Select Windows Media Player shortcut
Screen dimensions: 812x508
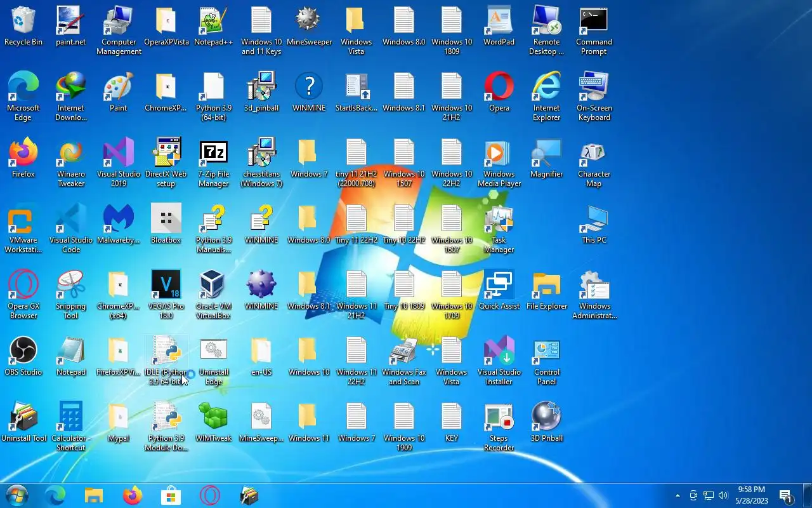click(x=499, y=163)
